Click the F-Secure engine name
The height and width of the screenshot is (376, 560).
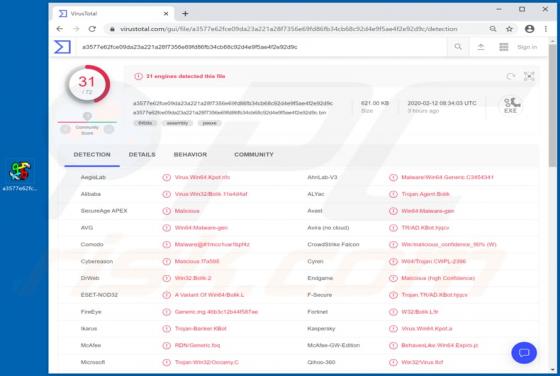[x=320, y=295]
